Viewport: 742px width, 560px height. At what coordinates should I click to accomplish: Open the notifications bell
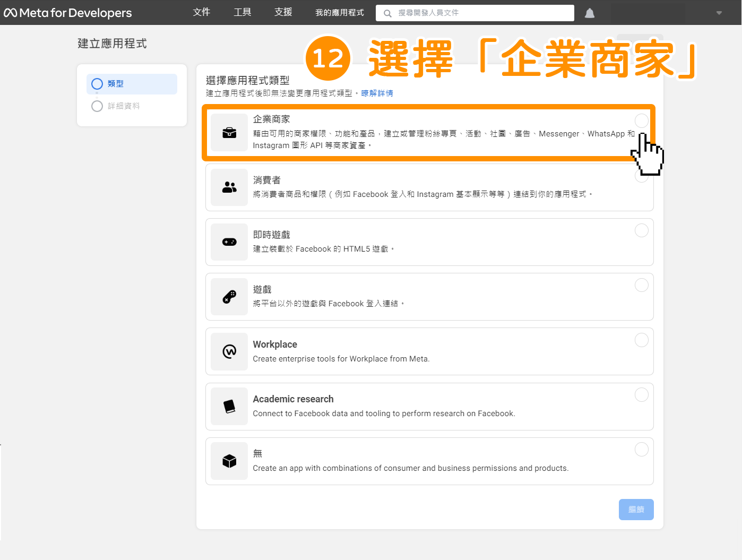tap(590, 13)
